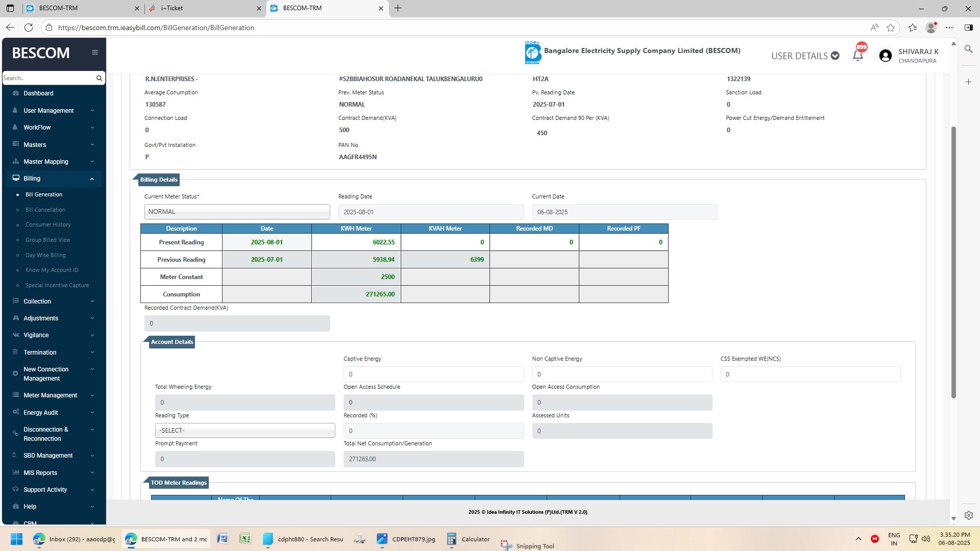Click the browser refresh icon
The width and height of the screenshot is (980, 551).
click(x=29, y=28)
